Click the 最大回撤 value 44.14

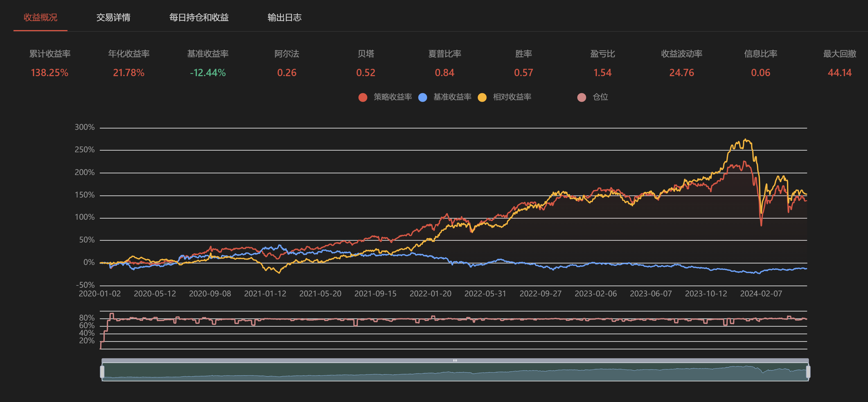(839, 73)
